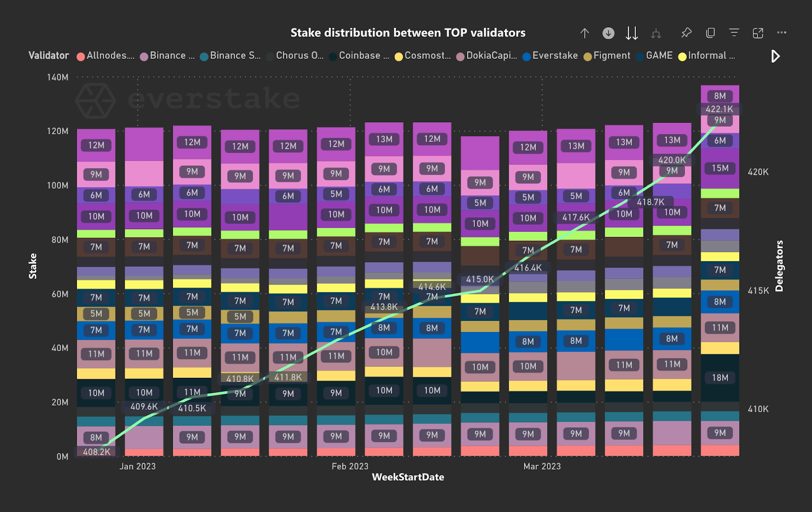Highlight the Informal ... legend entry
Image resolution: width=812 pixels, height=512 pixels.
point(706,56)
